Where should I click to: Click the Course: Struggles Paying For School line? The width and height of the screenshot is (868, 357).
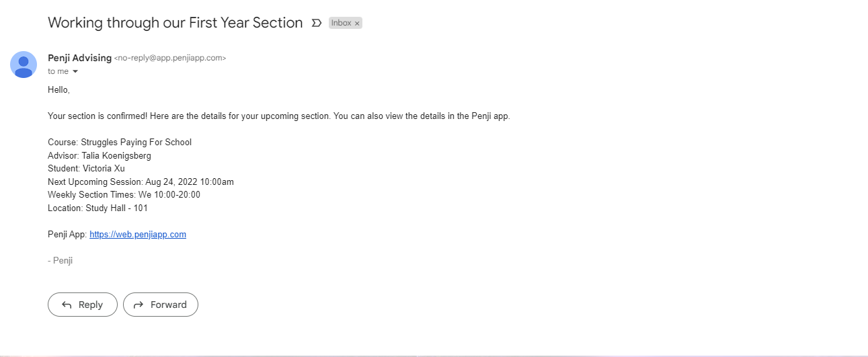click(120, 142)
